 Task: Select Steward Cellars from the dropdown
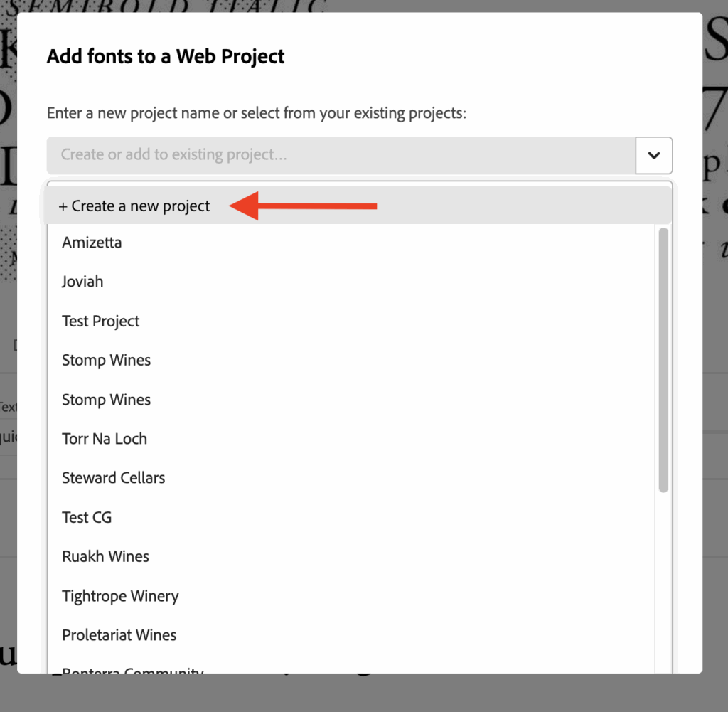[113, 478]
